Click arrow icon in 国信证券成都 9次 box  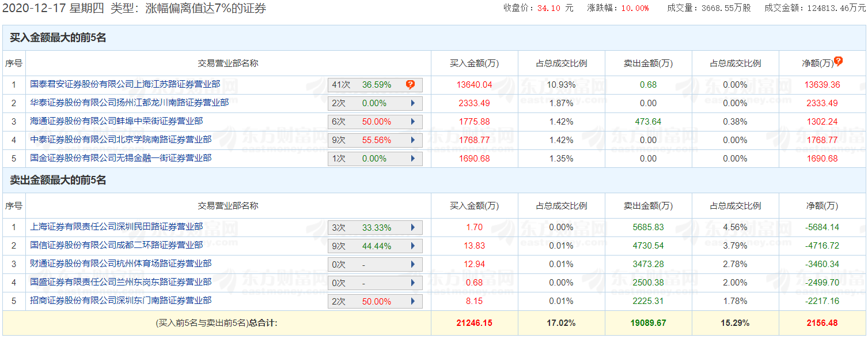[412, 246]
